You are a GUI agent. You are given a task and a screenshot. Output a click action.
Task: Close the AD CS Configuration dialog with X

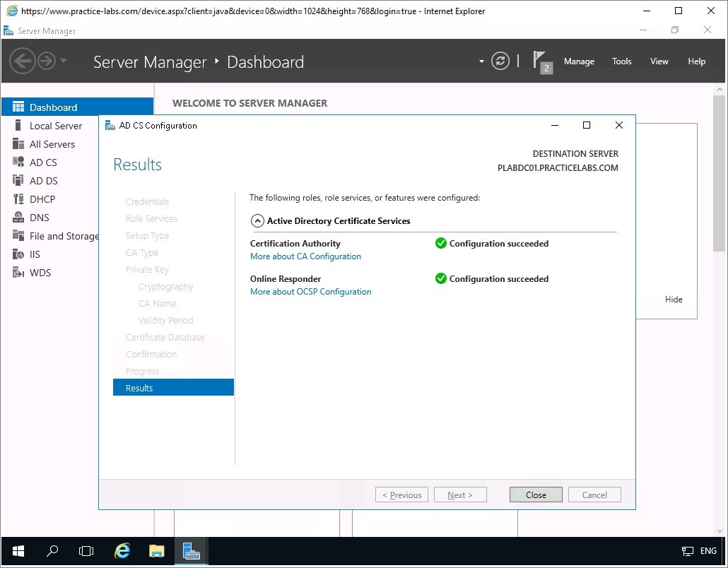pyautogui.click(x=619, y=125)
